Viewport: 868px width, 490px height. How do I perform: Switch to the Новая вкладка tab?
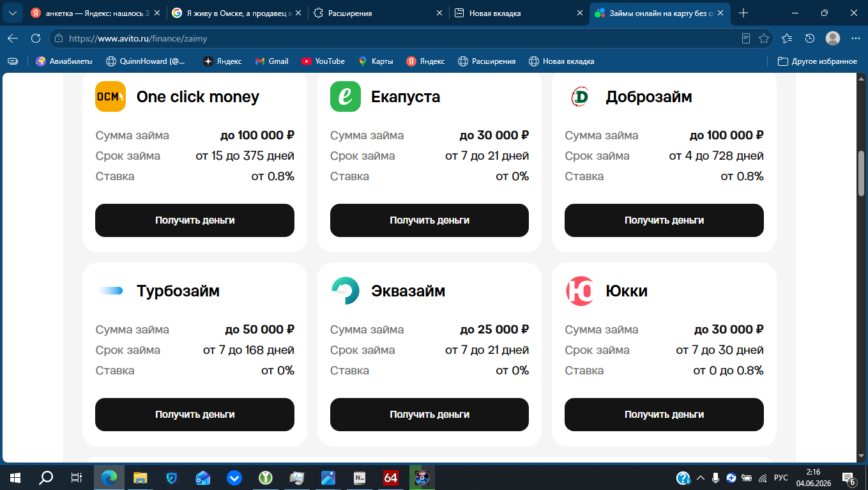tap(517, 13)
